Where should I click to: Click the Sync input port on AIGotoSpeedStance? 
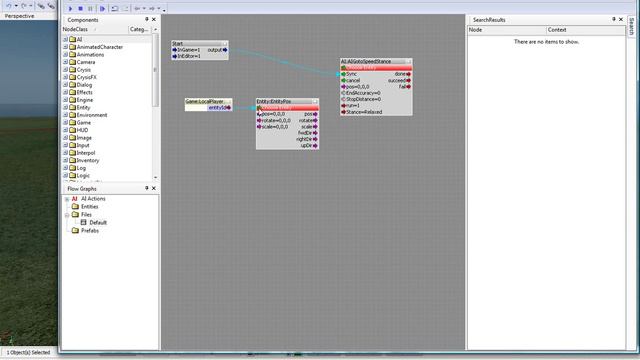coord(344,74)
